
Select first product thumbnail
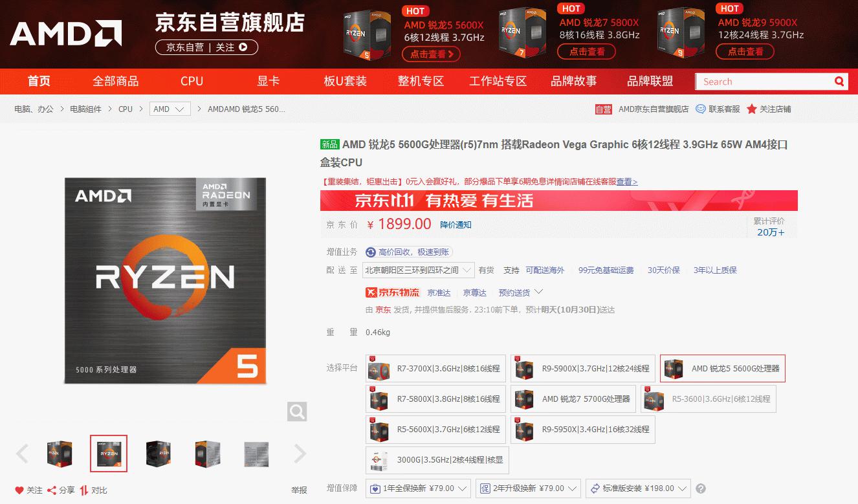[x=60, y=454]
